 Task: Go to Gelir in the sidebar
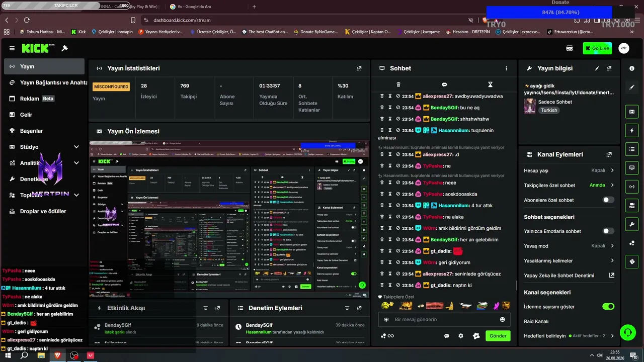pyautogui.click(x=44, y=115)
